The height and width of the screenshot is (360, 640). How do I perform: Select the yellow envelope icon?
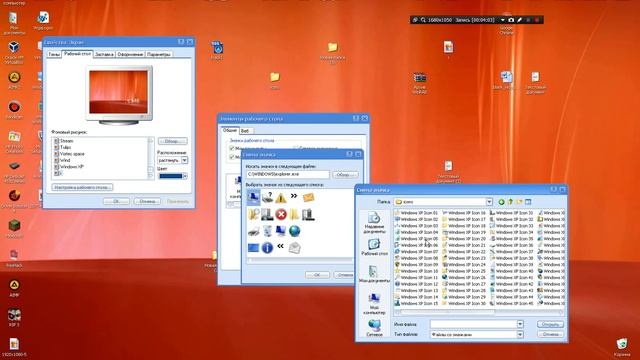coord(308,198)
